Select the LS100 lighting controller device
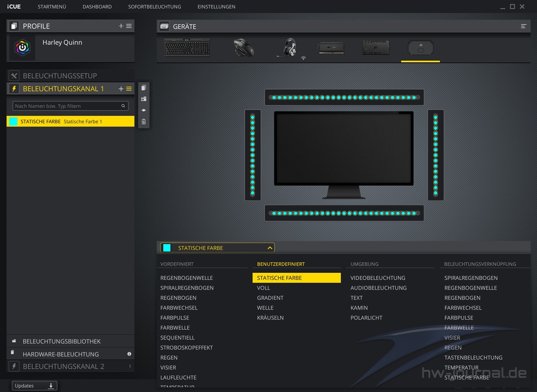 coord(420,47)
